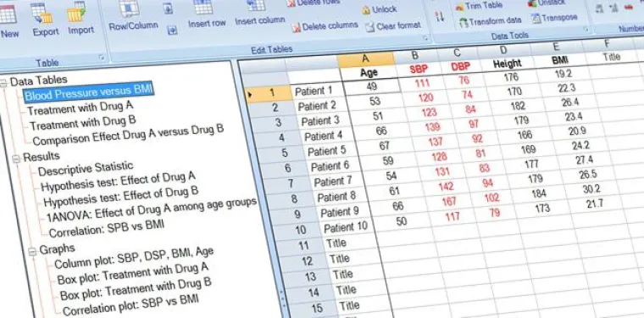Image resolution: width=644 pixels, height=318 pixels.
Task: Click the Unlock padlock icon
Action: tap(366, 10)
